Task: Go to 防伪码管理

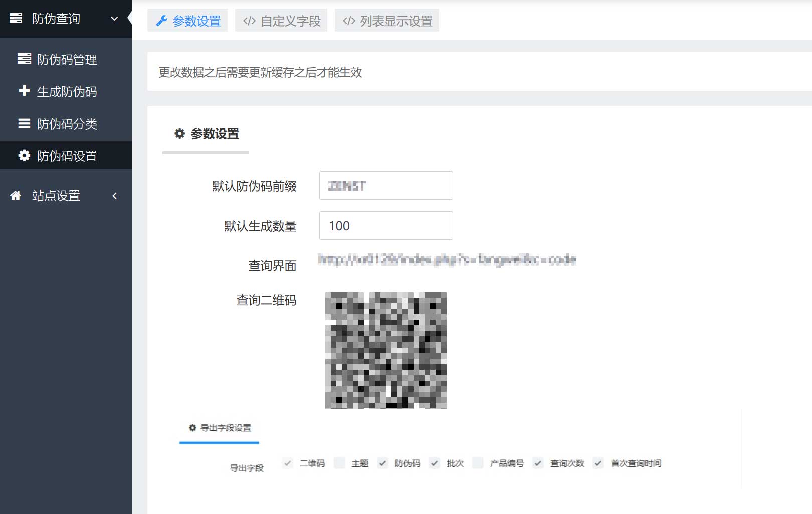Action: point(66,59)
